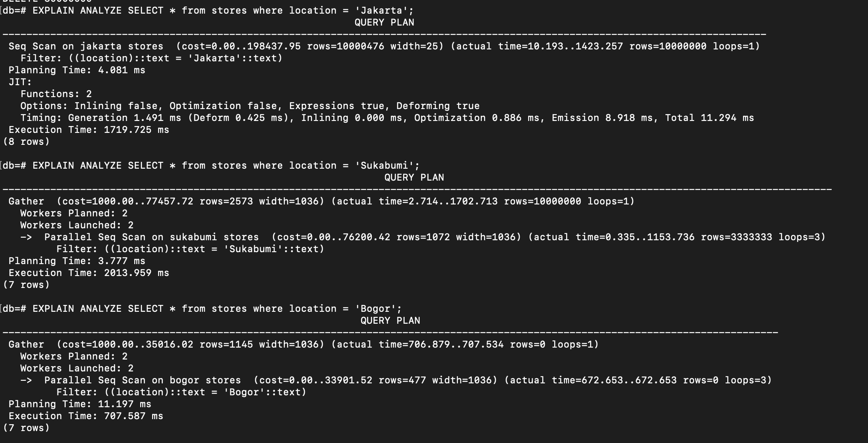The height and width of the screenshot is (443, 868).
Task: Click the Jakarta EXPLAIN ANALYZE command line
Action: pyautogui.click(x=208, y=11)
